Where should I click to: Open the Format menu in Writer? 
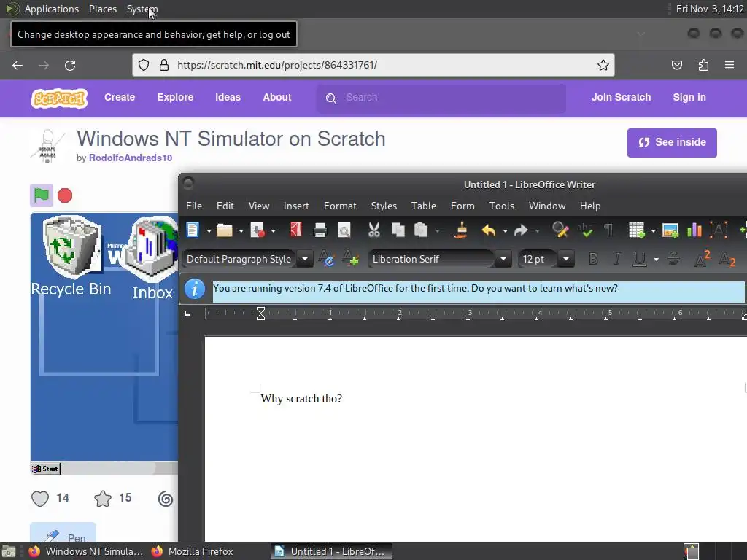pyautogui.click(x=340, y=206)
